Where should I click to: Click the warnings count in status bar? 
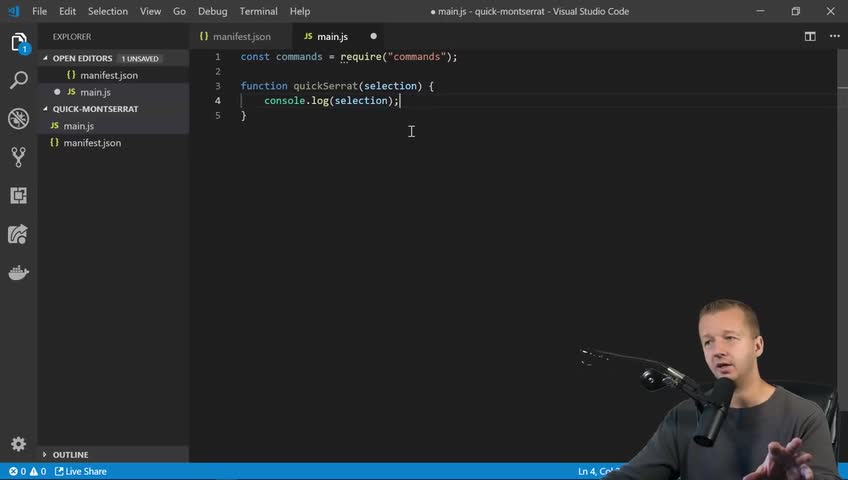tap(38, 471)
